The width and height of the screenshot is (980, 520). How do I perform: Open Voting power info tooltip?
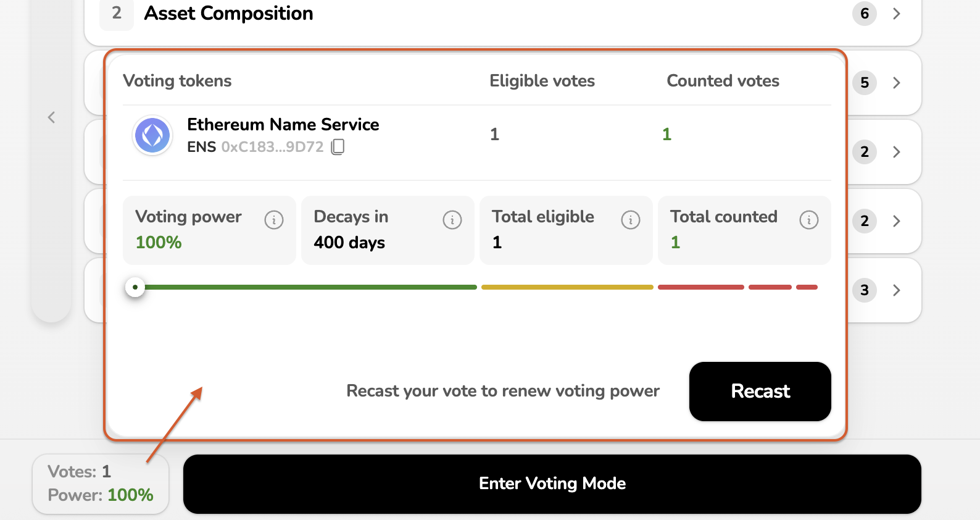click(274, 219)
